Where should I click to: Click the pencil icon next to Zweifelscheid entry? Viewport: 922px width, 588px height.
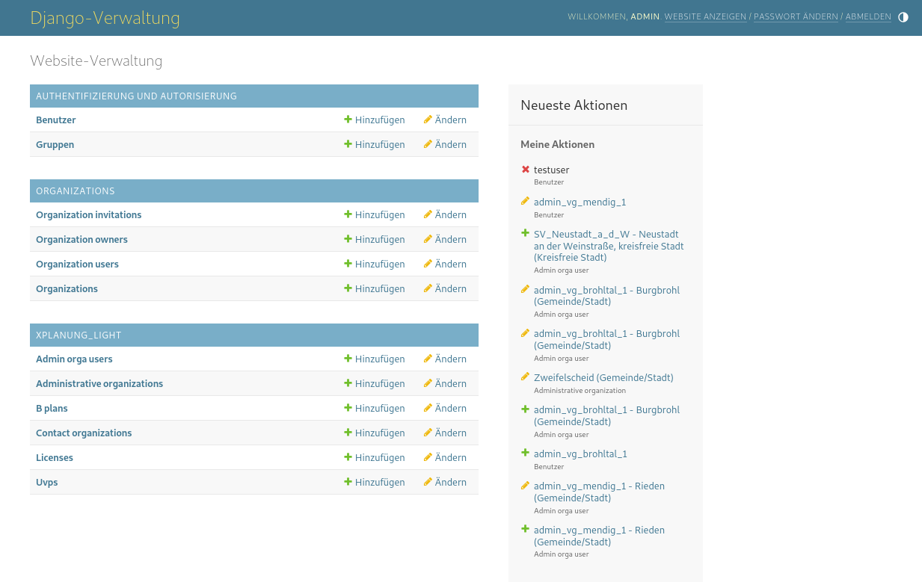tap(526, 377)
